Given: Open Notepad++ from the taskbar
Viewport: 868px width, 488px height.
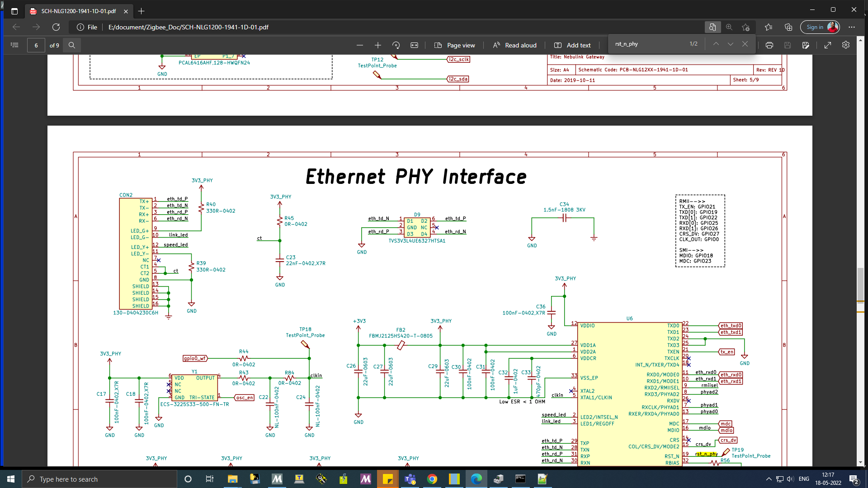Looking at the screenshot, I should (x=542, y=479).
